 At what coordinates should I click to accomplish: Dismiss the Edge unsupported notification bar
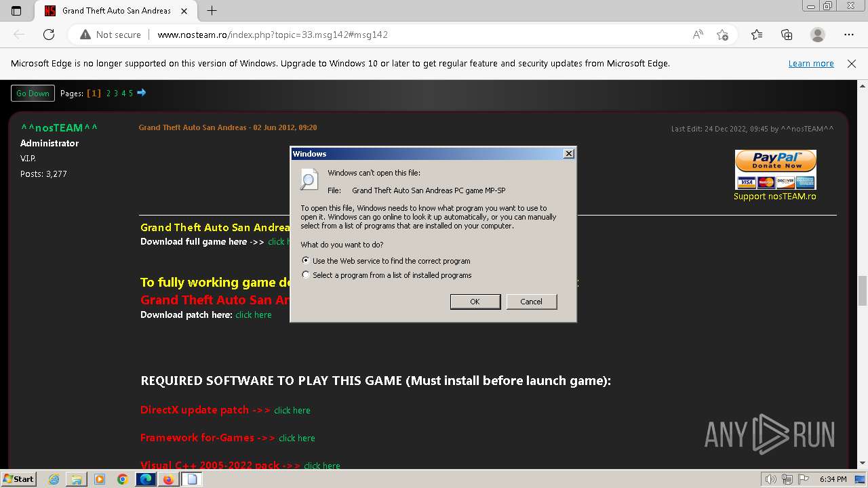(852, 63)
